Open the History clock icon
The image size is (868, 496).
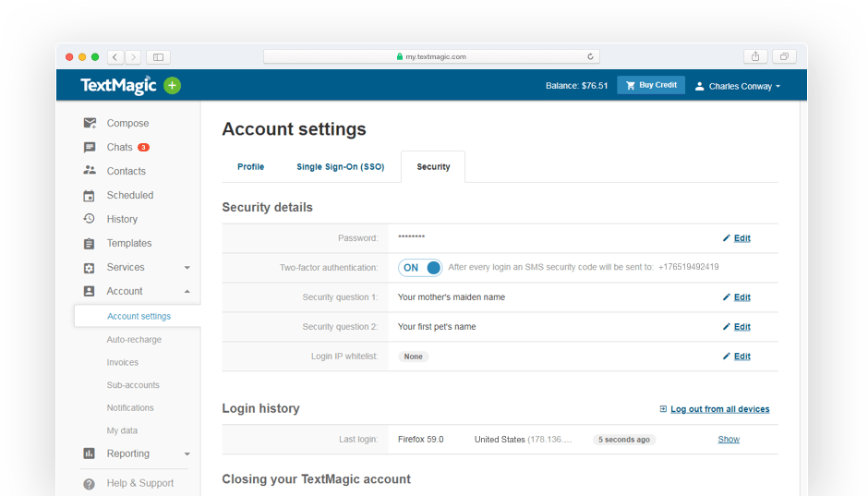pyautogui.click(x=90, y=219)
